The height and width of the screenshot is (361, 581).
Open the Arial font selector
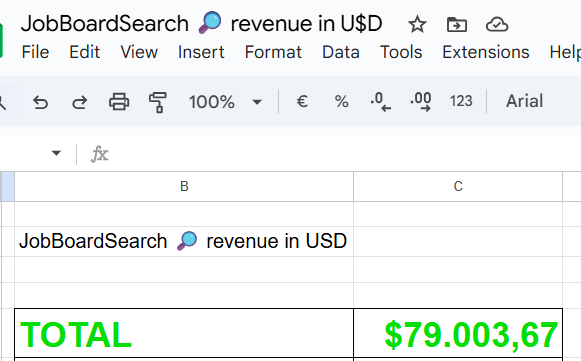coord(524,101)
